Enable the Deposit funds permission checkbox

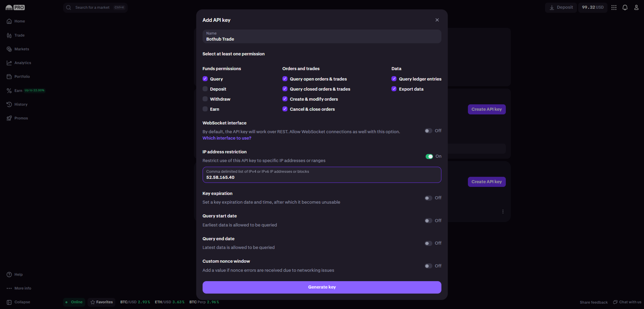205,89
